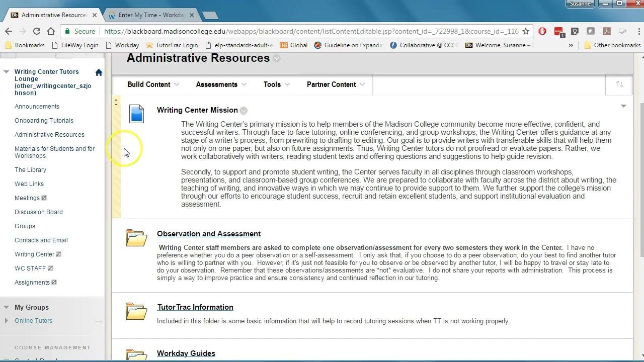
Task: Click the drag handle beside Writing Center Mission
Action: (116, 103)
